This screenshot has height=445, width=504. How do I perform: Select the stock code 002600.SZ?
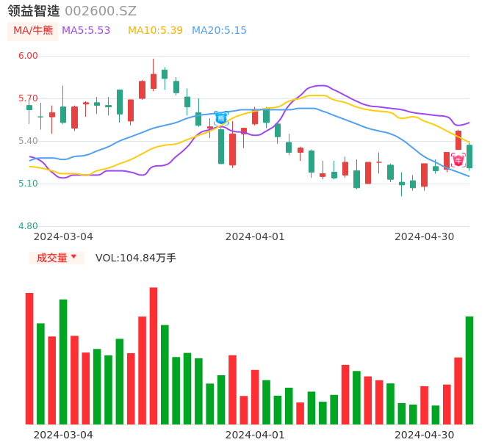click(x=101, y=11)
